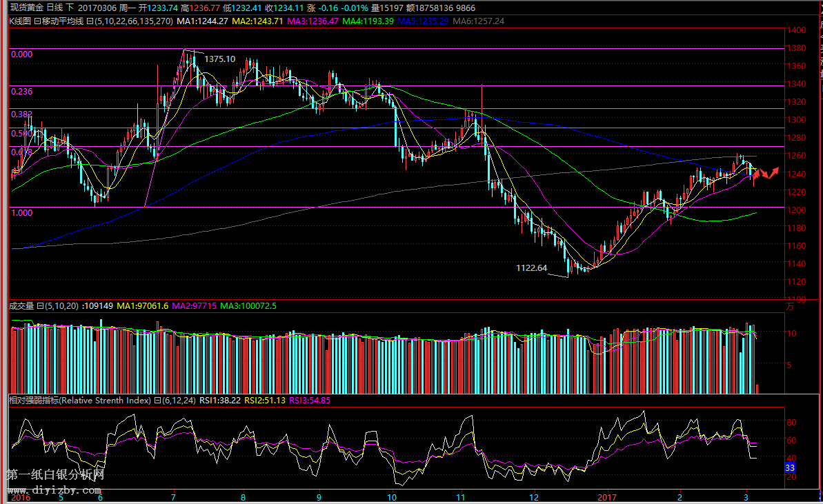Click month 9 on the time axis

(x=319, y=497)
